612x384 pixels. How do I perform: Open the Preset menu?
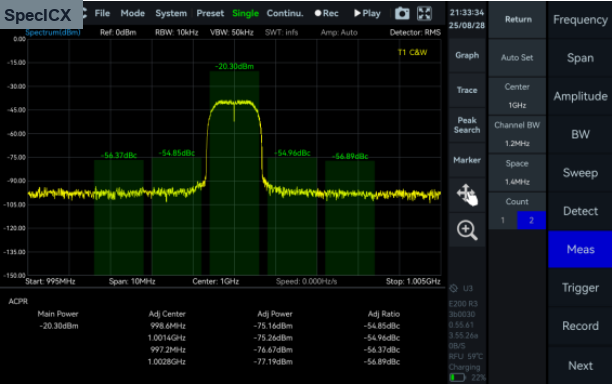tap(210, 13)
